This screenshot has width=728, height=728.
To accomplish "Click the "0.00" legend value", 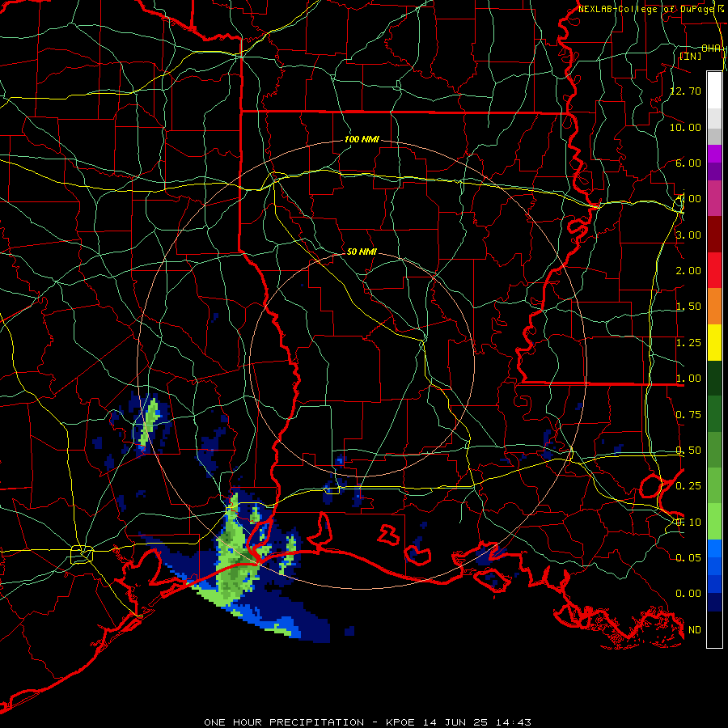I will tap(688, 594).
